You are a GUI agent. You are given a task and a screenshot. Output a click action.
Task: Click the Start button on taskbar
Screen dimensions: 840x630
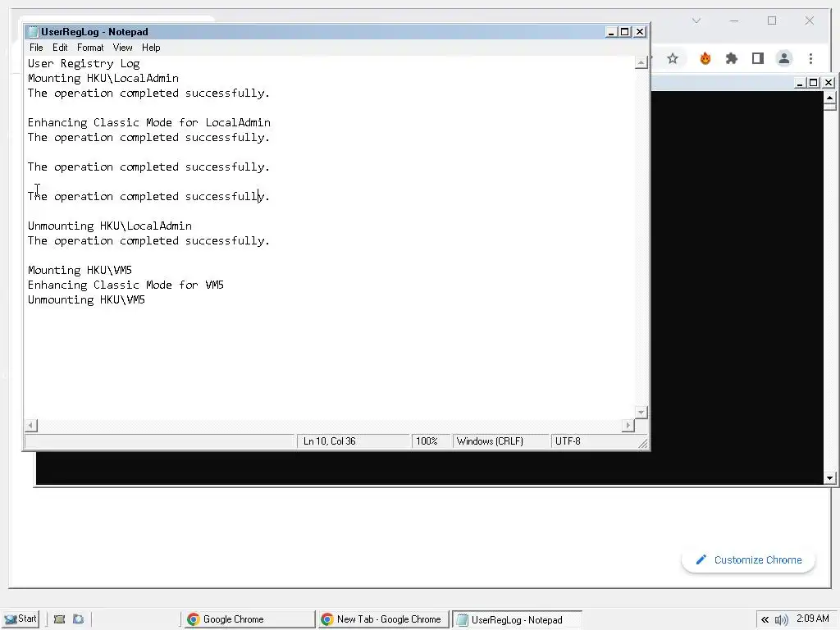point(21,619)
